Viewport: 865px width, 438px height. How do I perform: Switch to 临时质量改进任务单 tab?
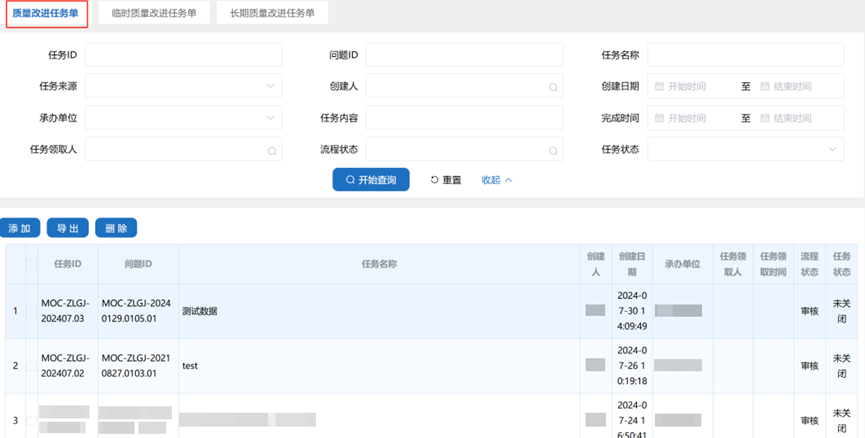153,13
